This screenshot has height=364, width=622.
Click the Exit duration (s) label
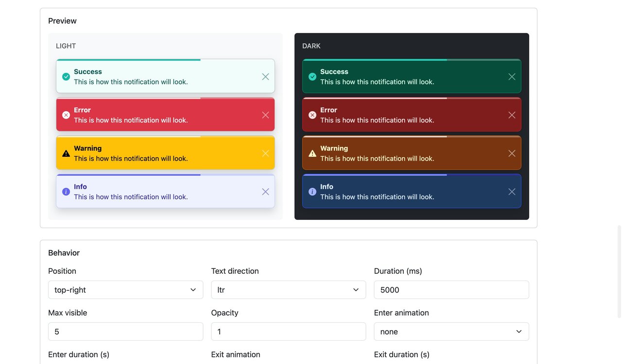[402, 354]
